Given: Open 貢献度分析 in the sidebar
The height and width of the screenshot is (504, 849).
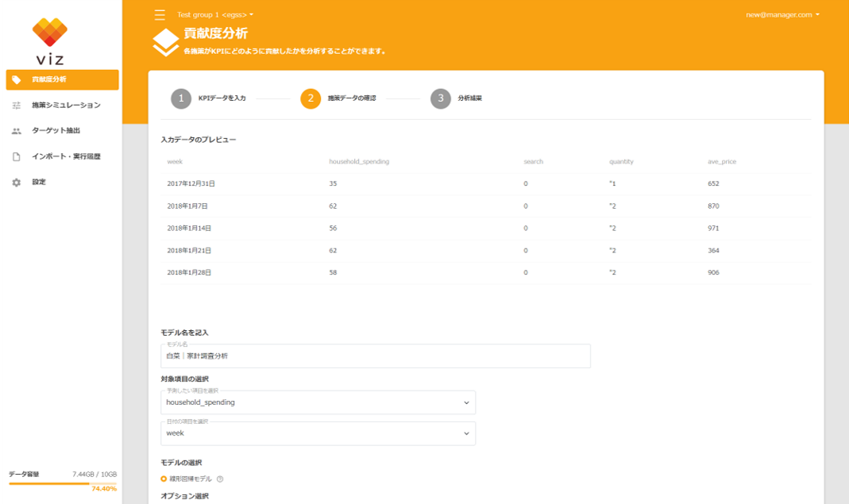Looking at the screenshot, I should pyautogui.click(x=62, y=79).
